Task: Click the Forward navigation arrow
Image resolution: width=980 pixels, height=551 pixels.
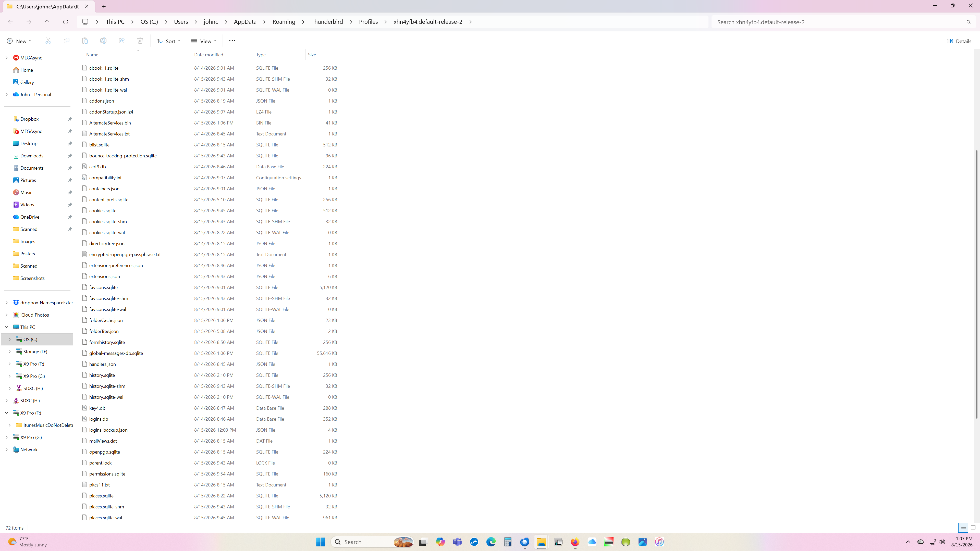Action: (x=29, y=22)
